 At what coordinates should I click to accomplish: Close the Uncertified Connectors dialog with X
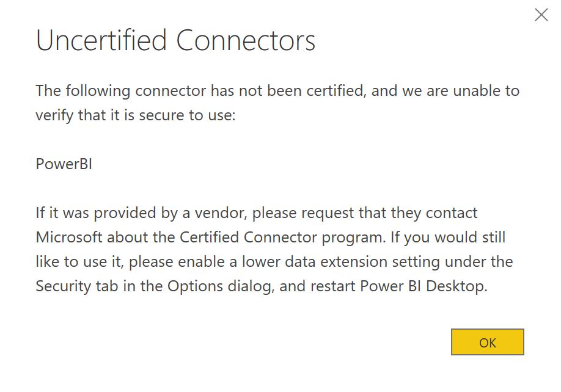click(541, 15)
